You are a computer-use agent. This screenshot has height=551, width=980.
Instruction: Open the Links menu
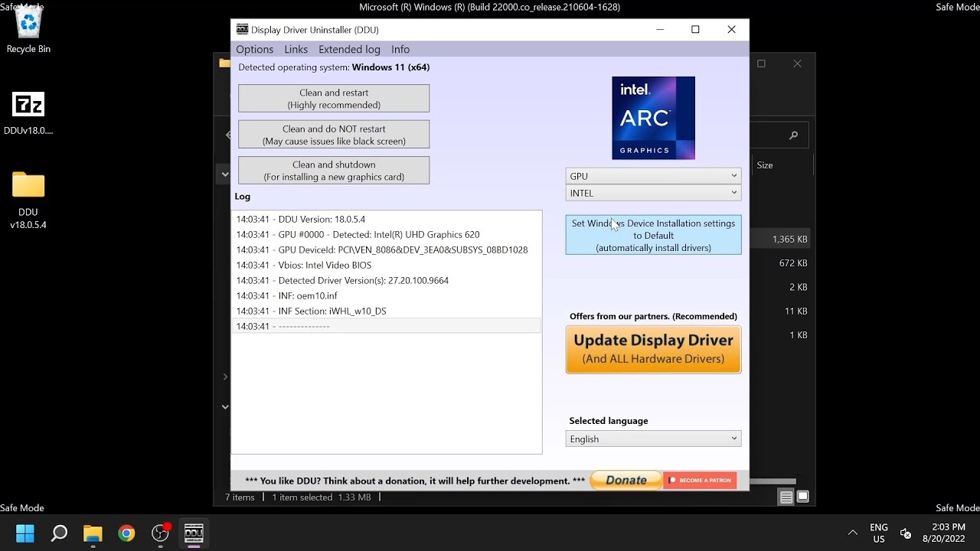[296, 49]
